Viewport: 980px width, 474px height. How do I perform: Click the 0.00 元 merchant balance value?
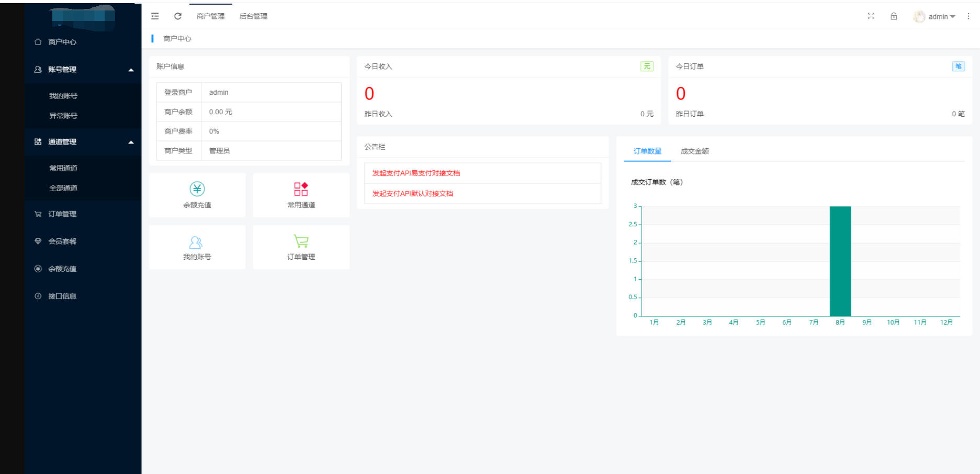(x=220, y=112)
